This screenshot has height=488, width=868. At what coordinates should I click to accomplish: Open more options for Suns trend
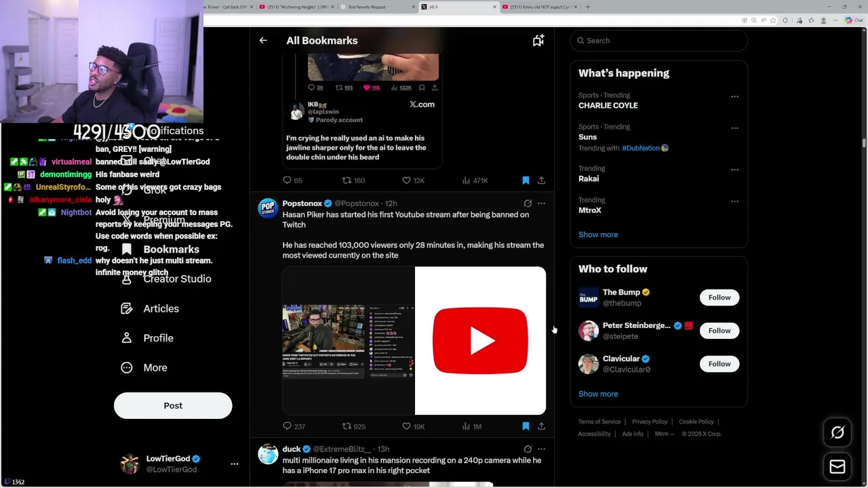pyautogui.click(x=734, y=127)
